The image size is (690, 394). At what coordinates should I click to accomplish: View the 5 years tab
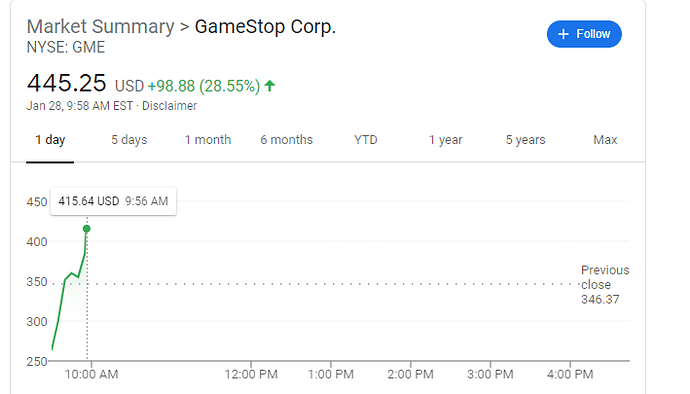click(525, 140)
